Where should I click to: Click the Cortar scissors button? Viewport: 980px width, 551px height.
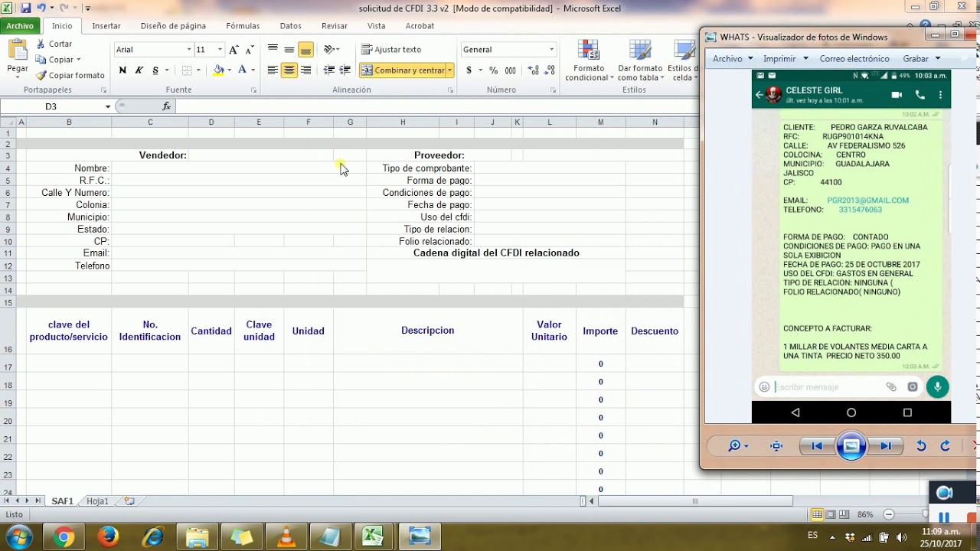(54, 44)
